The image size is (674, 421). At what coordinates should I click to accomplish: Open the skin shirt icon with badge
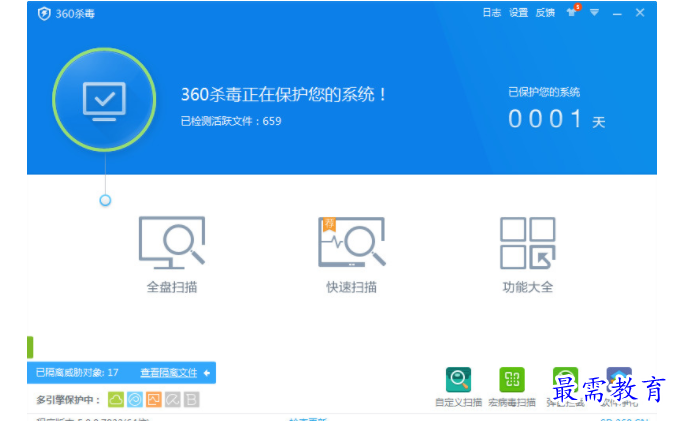click(573, 11)
